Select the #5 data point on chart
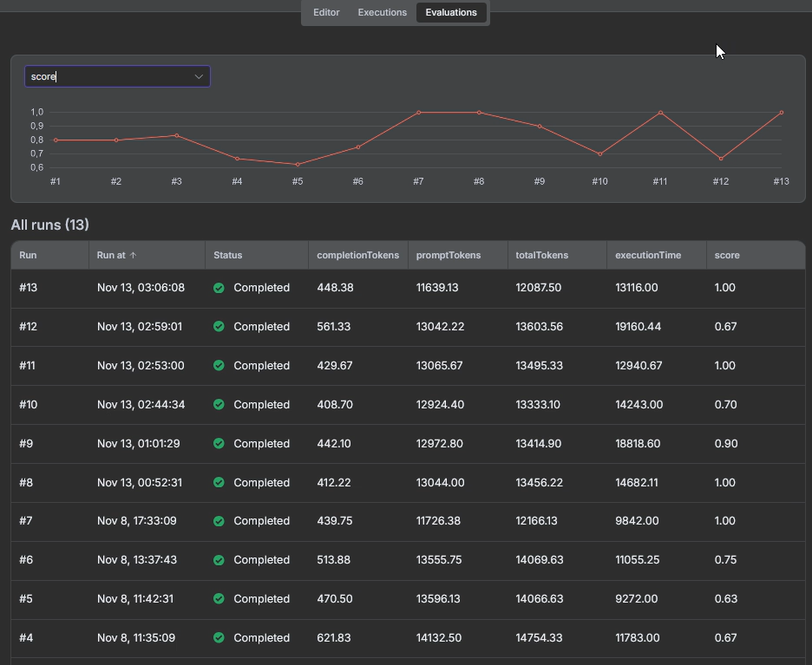The image size is (812, 665). click(298, 165)
